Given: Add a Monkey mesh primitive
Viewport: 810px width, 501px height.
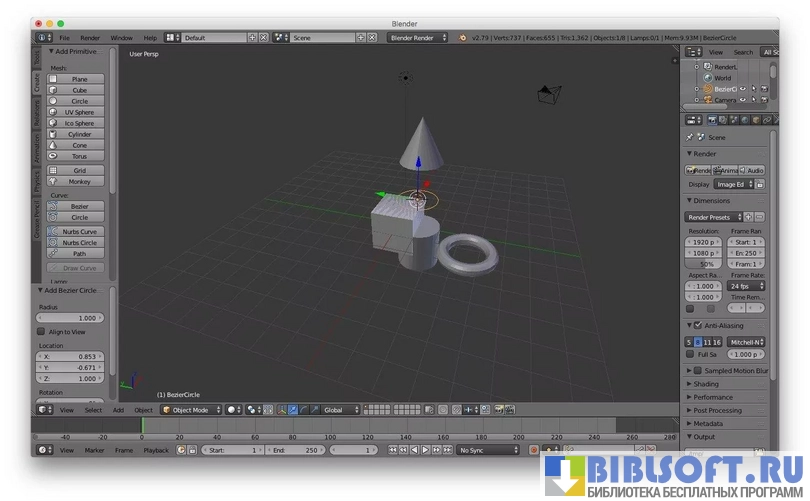Looking at the screenshot, I should [x=79, y=181].
